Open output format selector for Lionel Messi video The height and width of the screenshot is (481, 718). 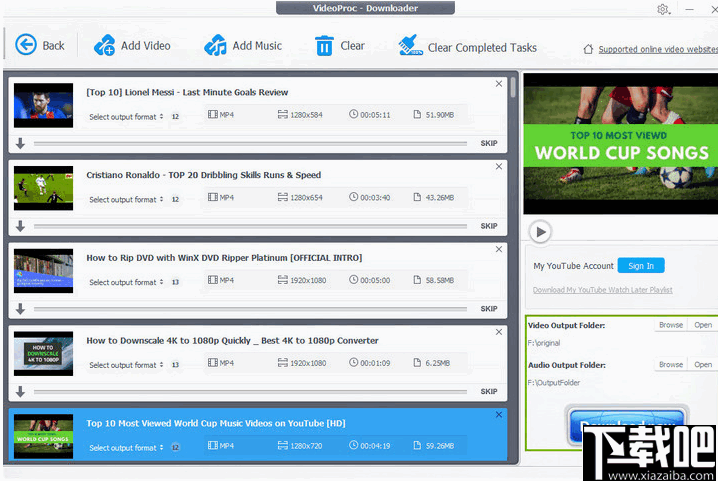tap(126, 117)
